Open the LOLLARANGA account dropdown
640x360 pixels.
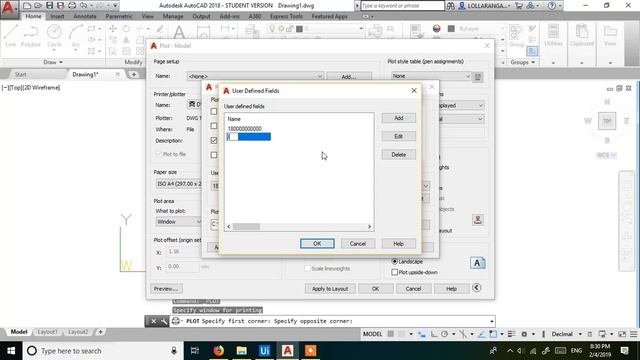(x=485, y=6)
